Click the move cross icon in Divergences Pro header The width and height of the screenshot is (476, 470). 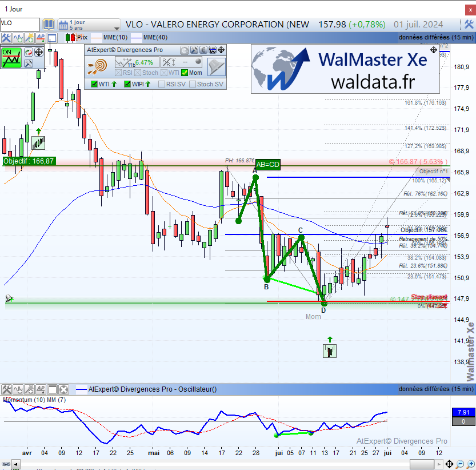tap(221, 50)
